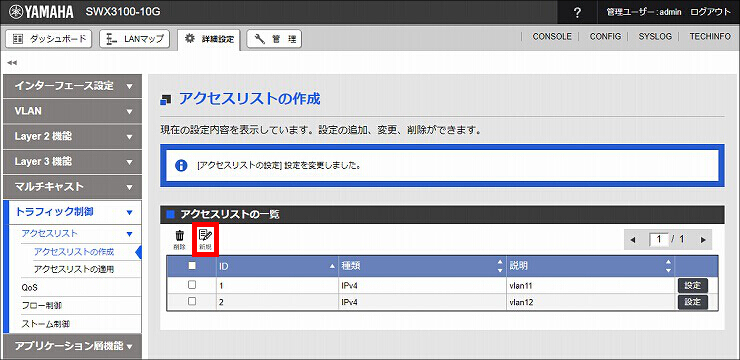Open the SYSLOG link

tap(655, 36)
